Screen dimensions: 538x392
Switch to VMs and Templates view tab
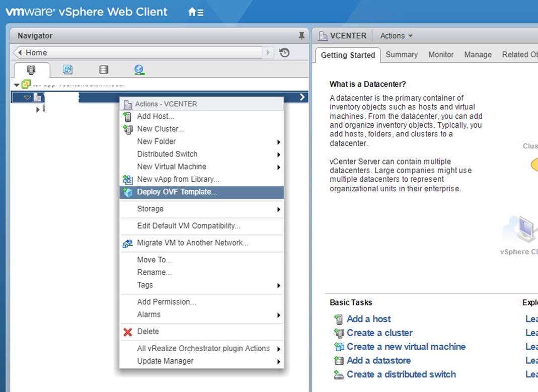pos(67,69)
